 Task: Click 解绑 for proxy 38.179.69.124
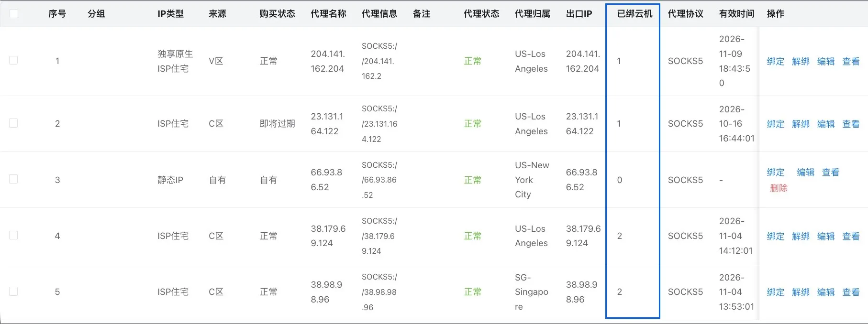801,236
